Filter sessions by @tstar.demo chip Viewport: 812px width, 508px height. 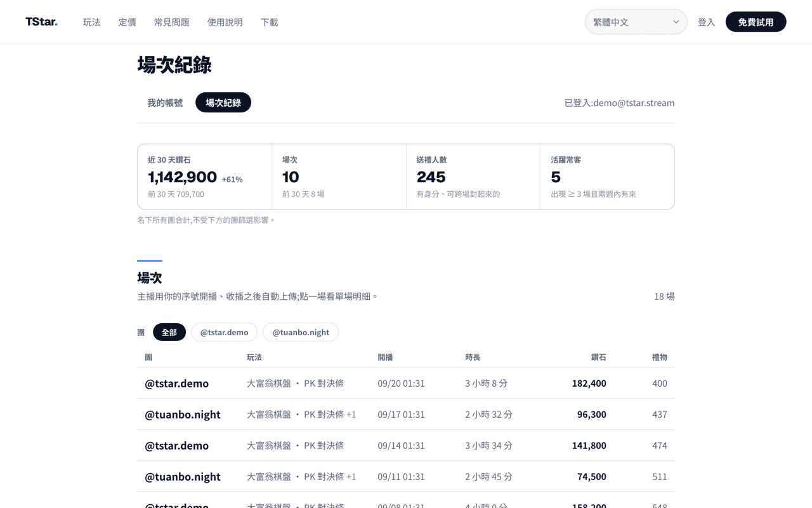click(224, 332)
